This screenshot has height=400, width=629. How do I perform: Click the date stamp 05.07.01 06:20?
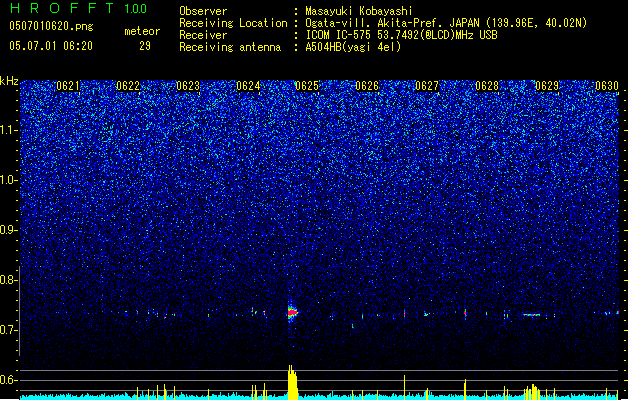pos(51,46)
